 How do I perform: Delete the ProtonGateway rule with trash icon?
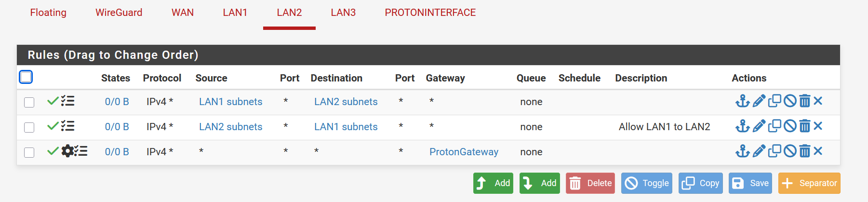(x=804, y=151)
